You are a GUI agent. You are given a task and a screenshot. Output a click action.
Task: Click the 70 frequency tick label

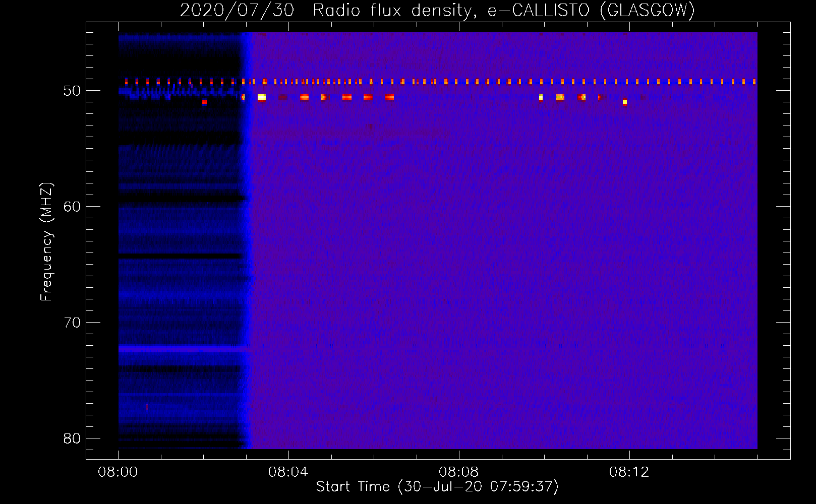(72, 323)
